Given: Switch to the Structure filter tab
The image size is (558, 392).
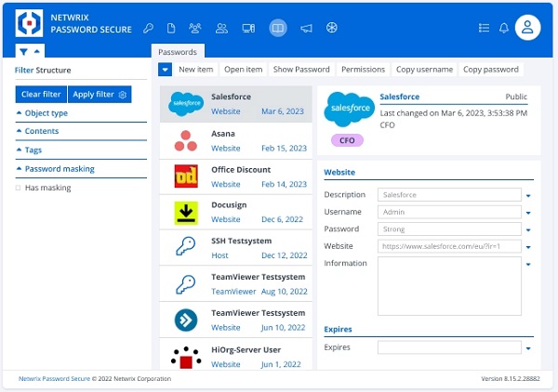Looking at the screenshot, I should click(x=53, y=70).
